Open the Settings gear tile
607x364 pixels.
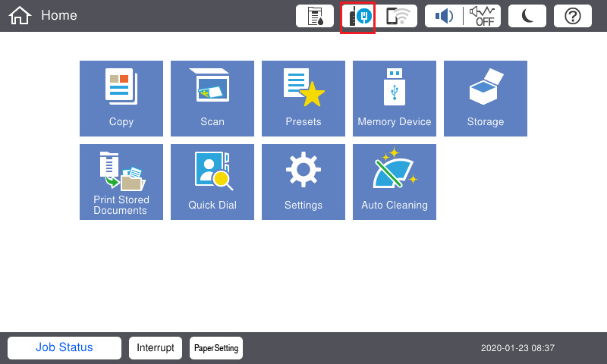coord(303,182)
